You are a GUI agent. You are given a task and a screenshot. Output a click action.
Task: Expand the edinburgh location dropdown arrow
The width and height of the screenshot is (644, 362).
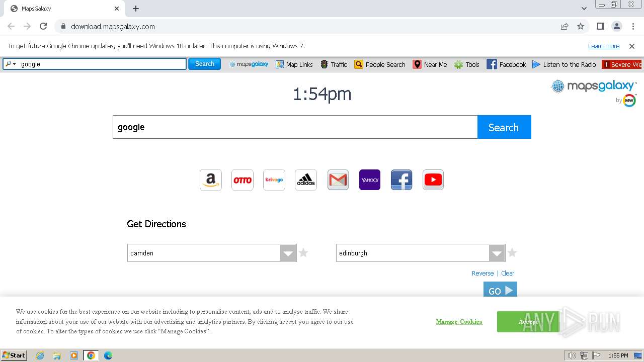tap(497, 253)
